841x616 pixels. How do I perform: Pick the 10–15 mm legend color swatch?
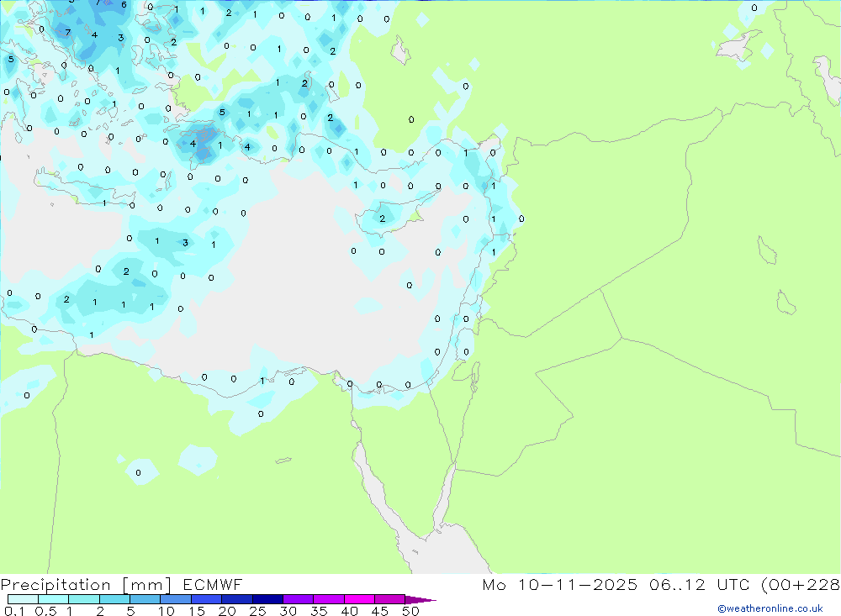176,599
